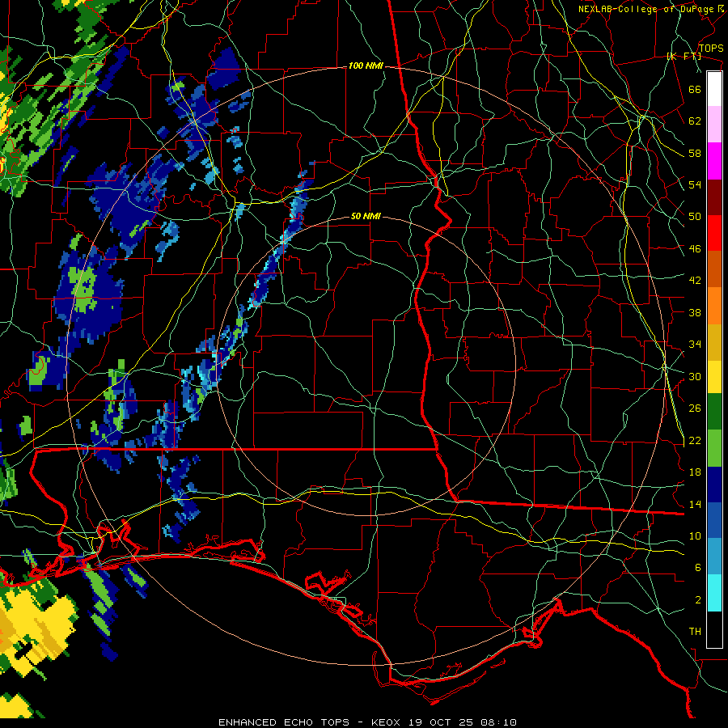Click the orange 42 kft legend swatch
The height and width of the screenshot is (728, 728).
[x=714, y=306]
